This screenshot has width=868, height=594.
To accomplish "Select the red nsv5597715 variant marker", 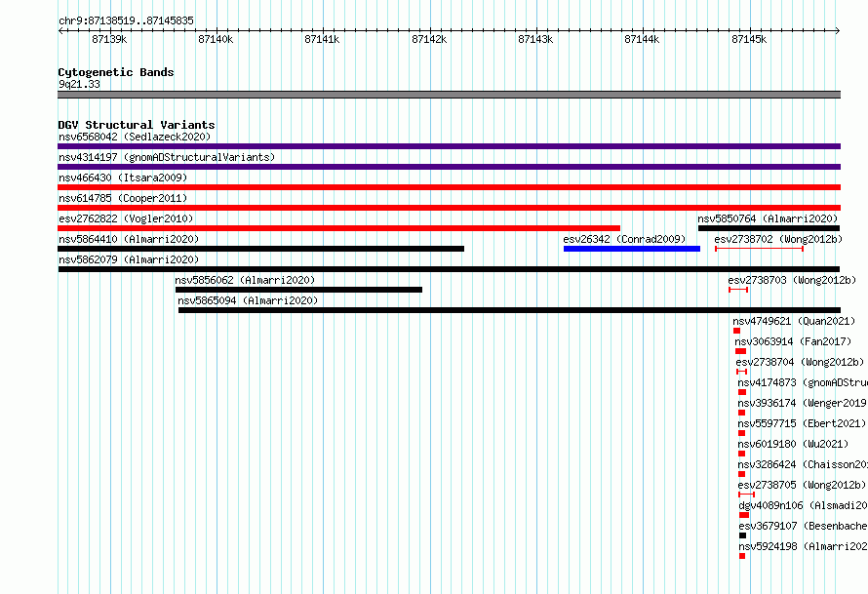I will coord(742,433).
